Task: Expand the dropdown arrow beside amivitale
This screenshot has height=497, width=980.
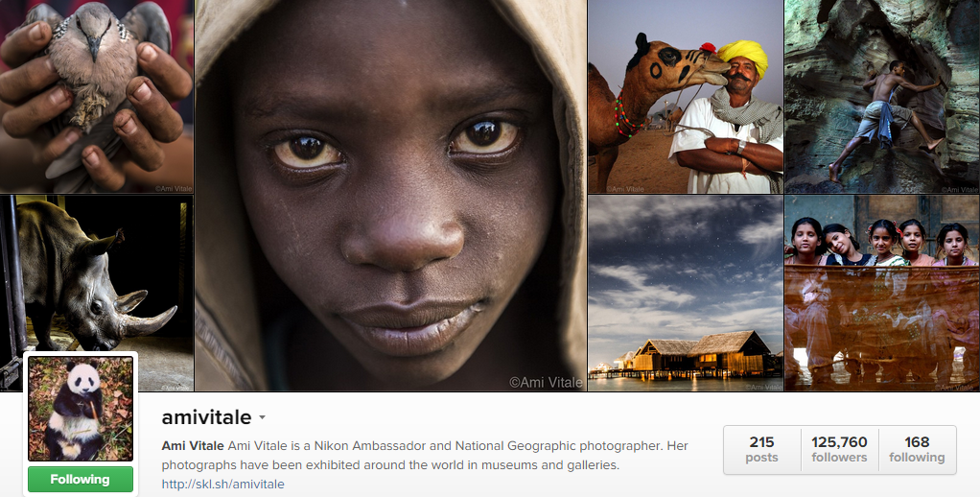Action: [263, 417]
